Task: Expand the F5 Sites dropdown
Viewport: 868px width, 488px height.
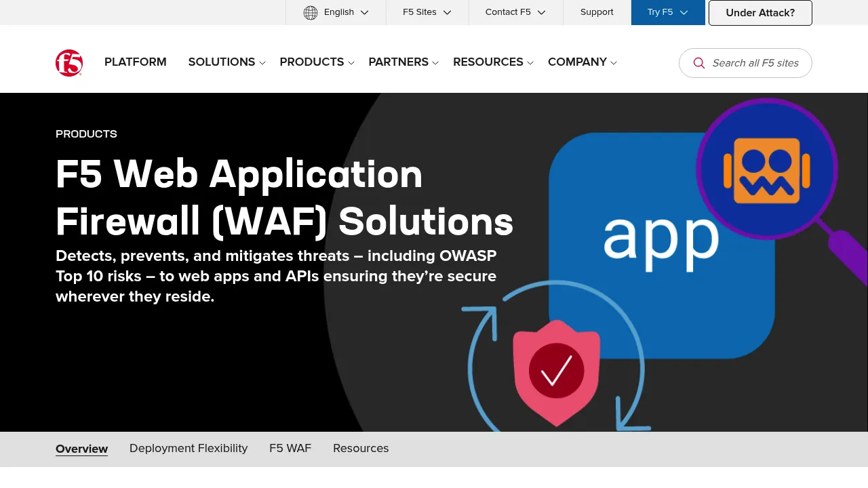Action: click(427, 12)
